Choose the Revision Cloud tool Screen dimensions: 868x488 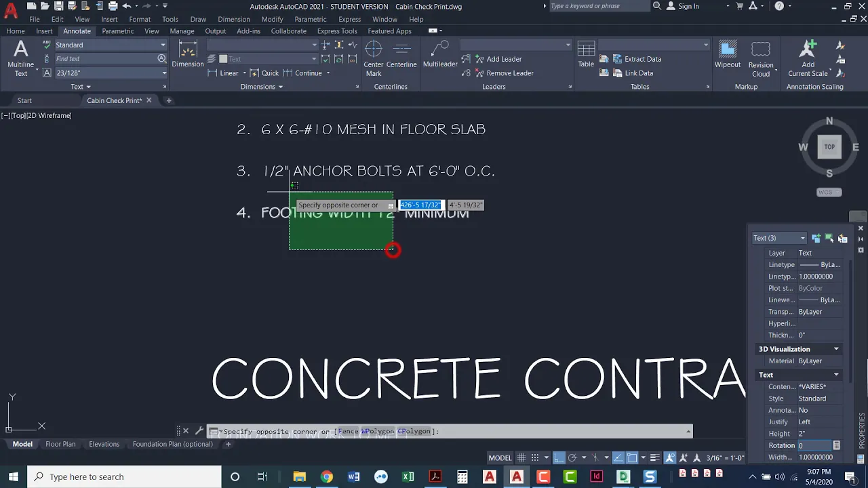761,58
